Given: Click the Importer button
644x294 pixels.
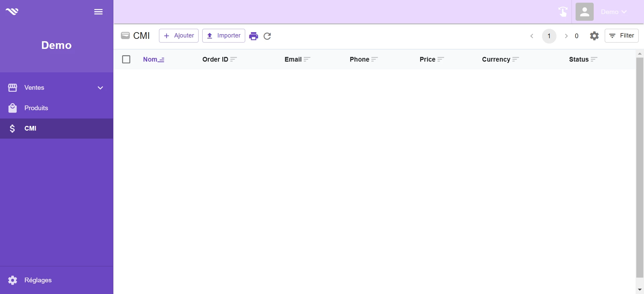Looking at the screenshot, I should click(224, 36).
